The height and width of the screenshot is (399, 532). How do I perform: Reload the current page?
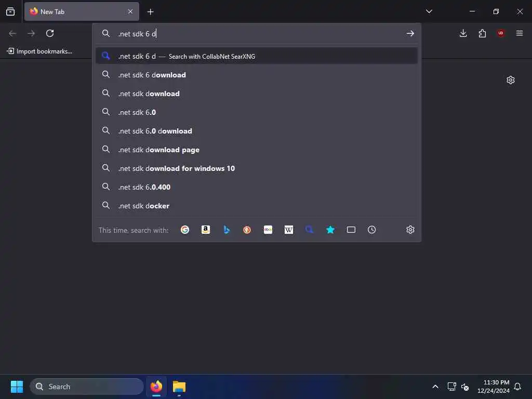50,33
